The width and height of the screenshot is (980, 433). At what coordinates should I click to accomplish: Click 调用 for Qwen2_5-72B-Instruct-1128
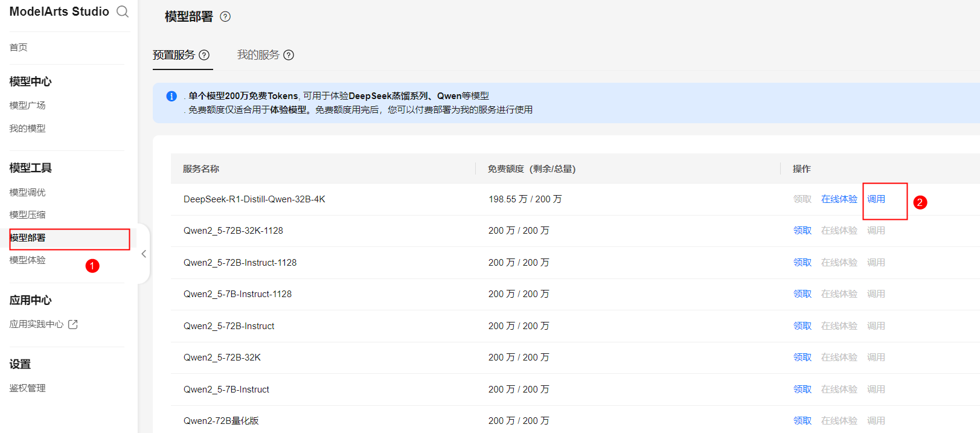[876, 262]
